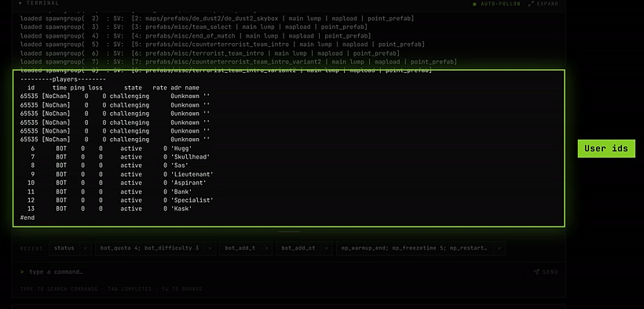Click the 'state' column header
The image size is (644, 309).
[x=133, y=88]
